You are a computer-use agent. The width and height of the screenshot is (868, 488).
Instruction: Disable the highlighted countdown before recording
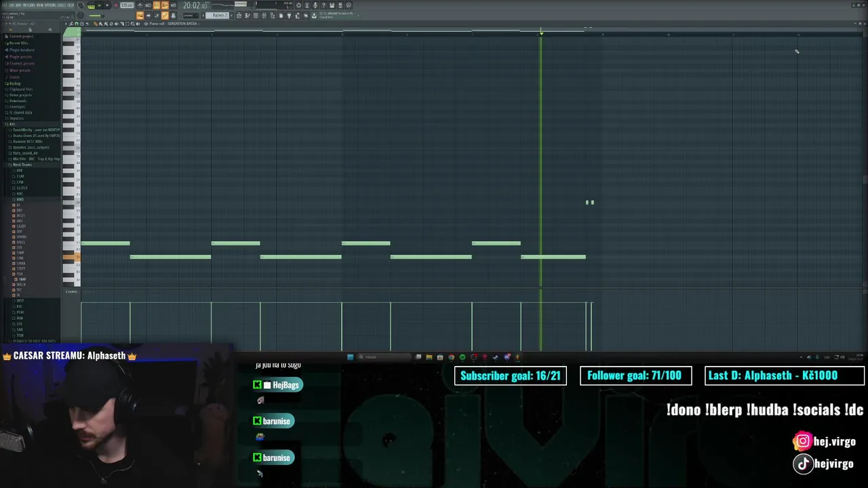156,5
